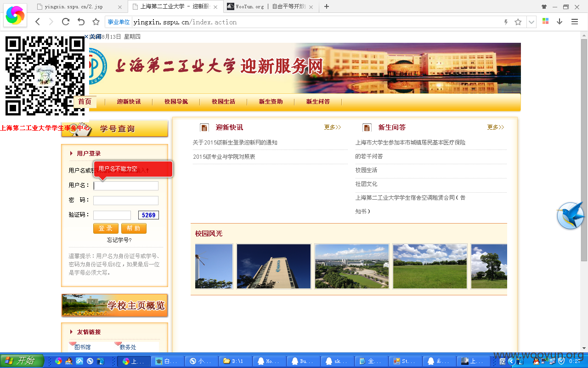Image resolution: width=588 pixels, height=368 pixels.
Task: Close the QR code overlay via 关闭
Action: pyautogui.click(x=93, y=36)
